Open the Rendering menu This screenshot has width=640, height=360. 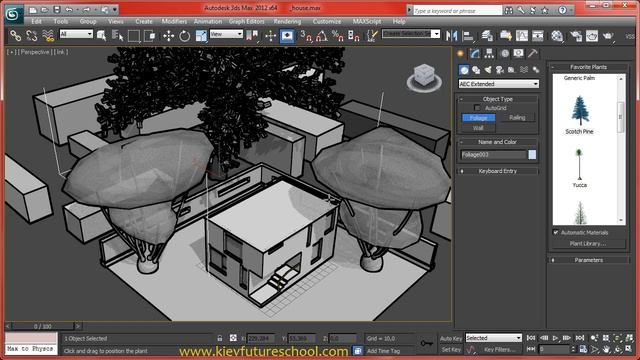pos(287,22)
